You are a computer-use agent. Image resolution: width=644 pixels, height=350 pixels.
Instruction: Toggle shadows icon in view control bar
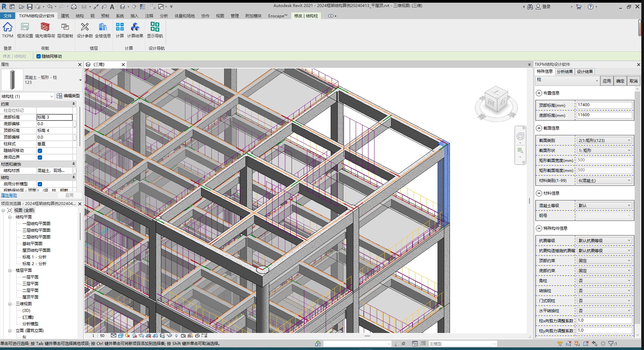135,336
